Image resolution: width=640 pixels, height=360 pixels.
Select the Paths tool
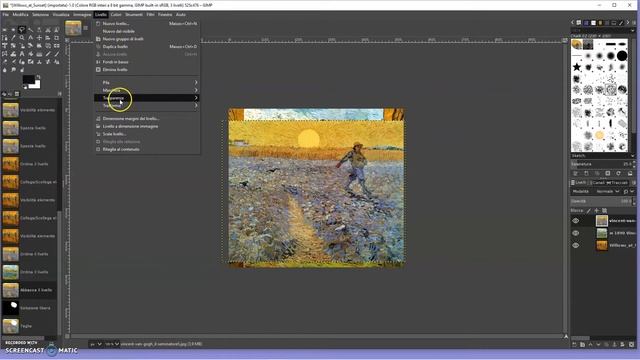(x=4, y=38)
